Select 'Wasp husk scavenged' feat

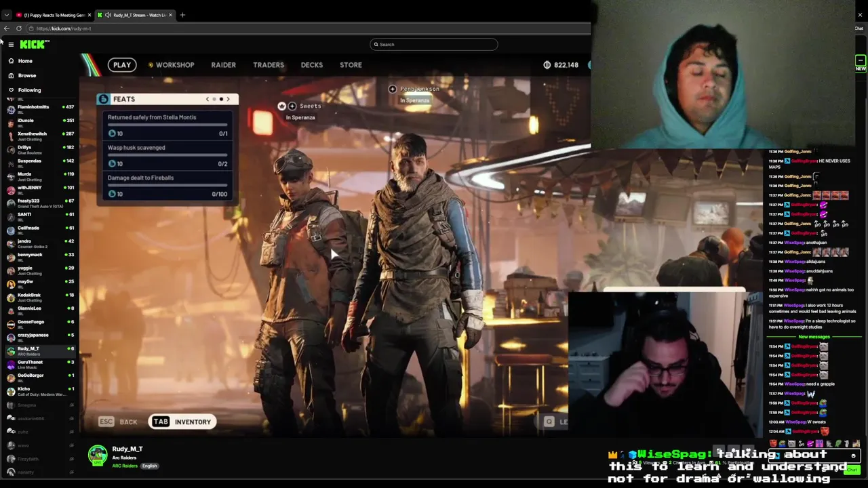point(167,155)
